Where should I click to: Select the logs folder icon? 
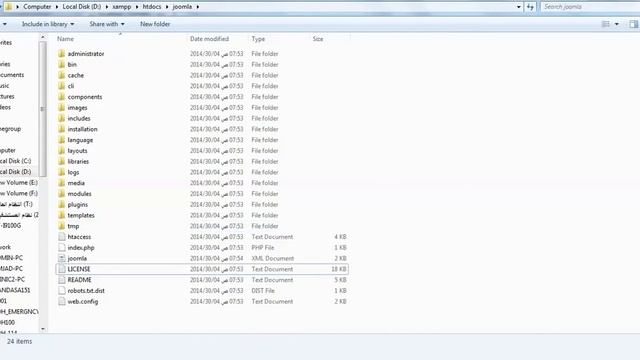point(62,172)
